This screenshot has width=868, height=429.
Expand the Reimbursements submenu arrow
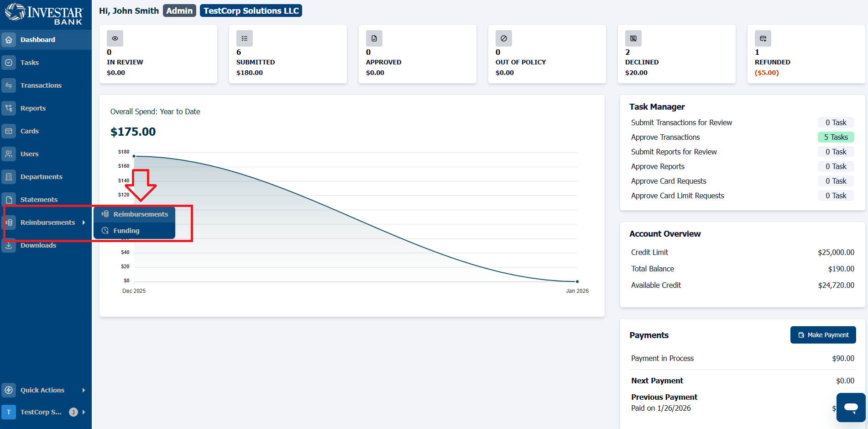point(84,222)
